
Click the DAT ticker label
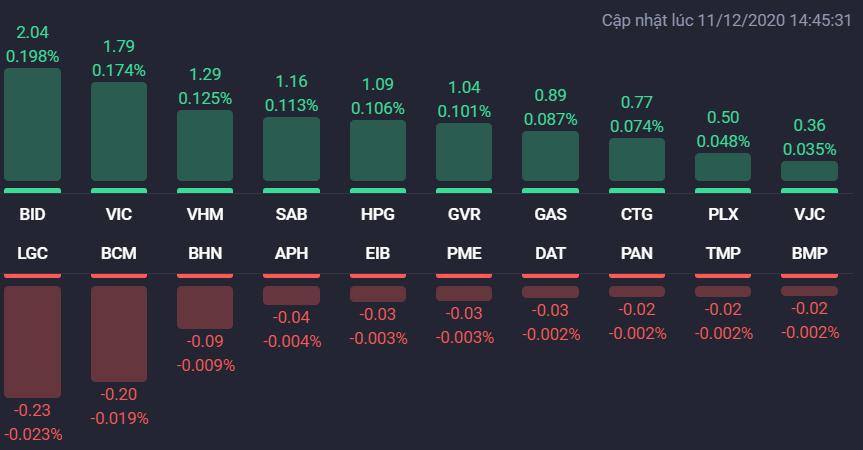(550, 253)
